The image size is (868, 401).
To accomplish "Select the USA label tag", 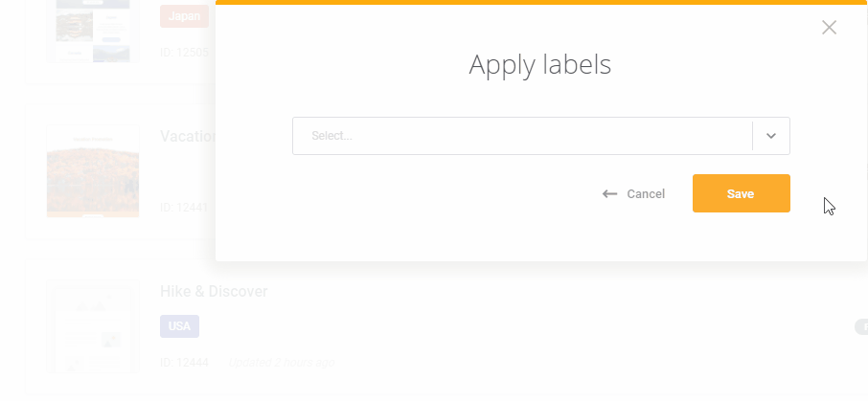I will click(x=179, y=326).
